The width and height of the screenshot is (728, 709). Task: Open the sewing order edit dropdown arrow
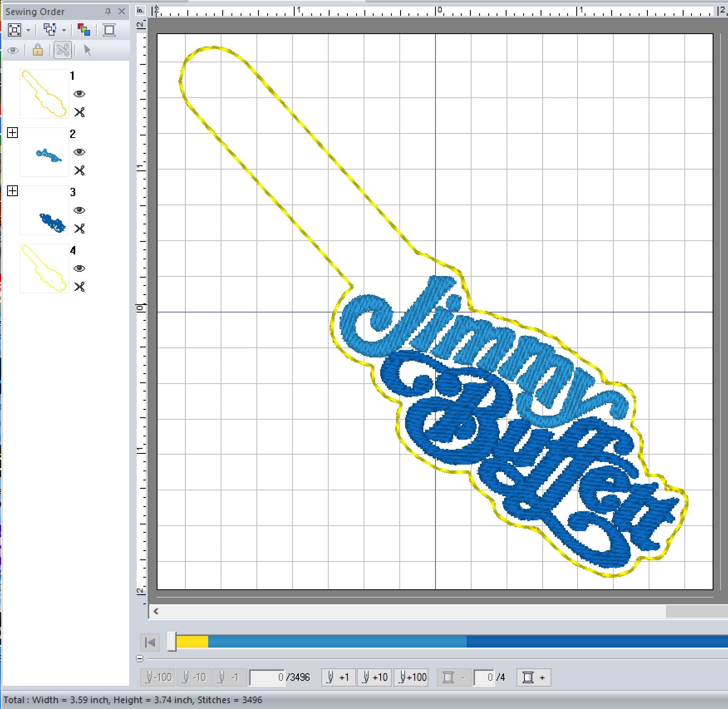[x=64, y=30]
